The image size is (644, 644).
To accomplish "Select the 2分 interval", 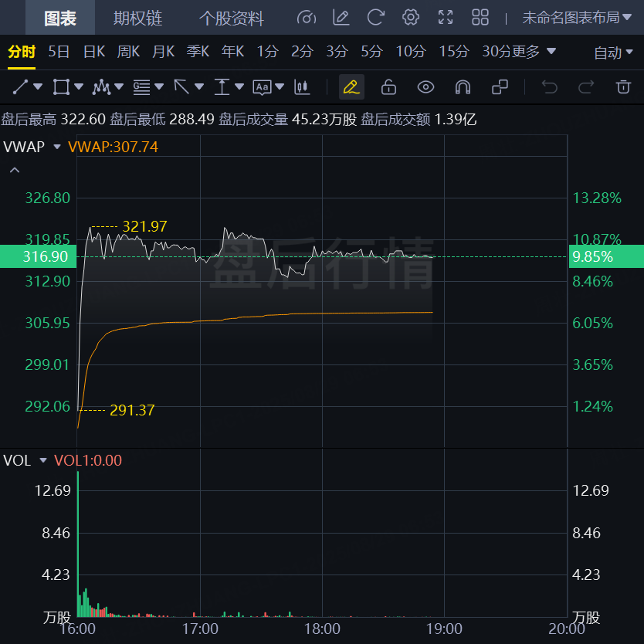I will (x=302, y=52).
